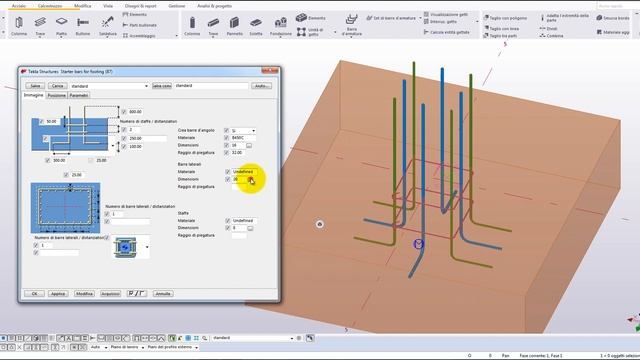
Task: Click the Smussa bordo tool
Action: [x=613, y=18]
